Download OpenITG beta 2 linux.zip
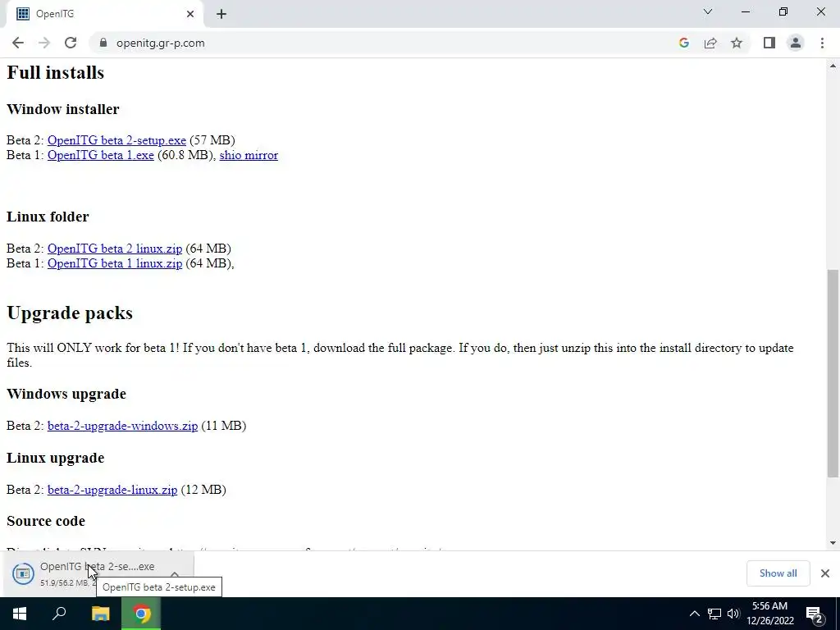 tap(115, 249)
